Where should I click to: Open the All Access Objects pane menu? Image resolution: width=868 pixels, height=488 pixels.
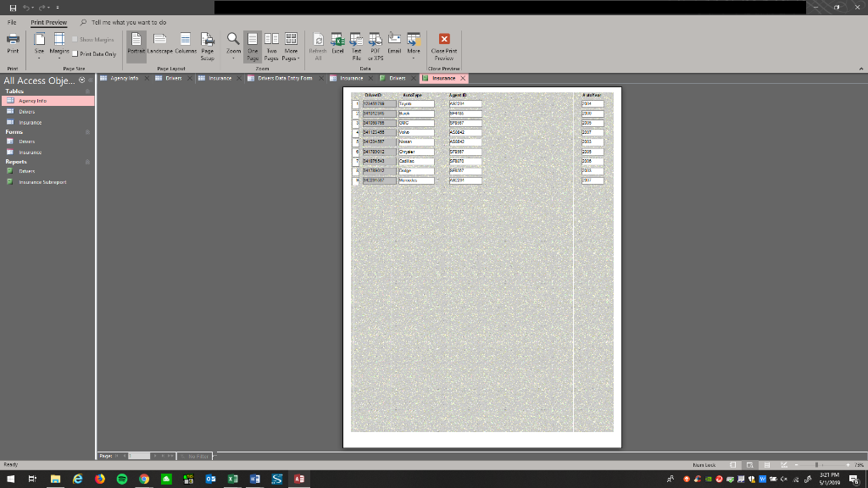click(x=82, y=80)
